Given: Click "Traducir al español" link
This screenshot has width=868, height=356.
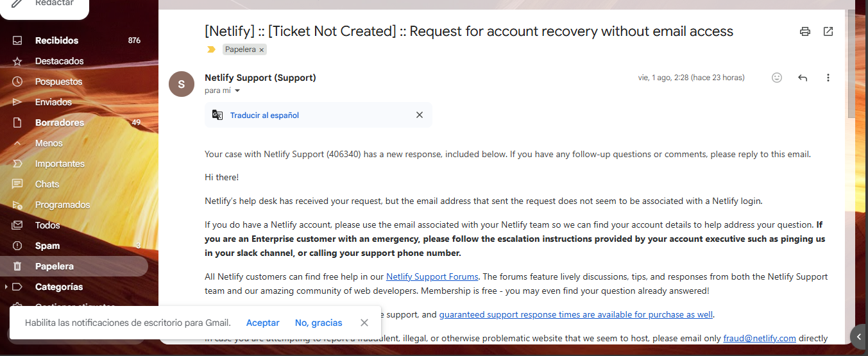Looking at the screenshot, I should [264, 115].
